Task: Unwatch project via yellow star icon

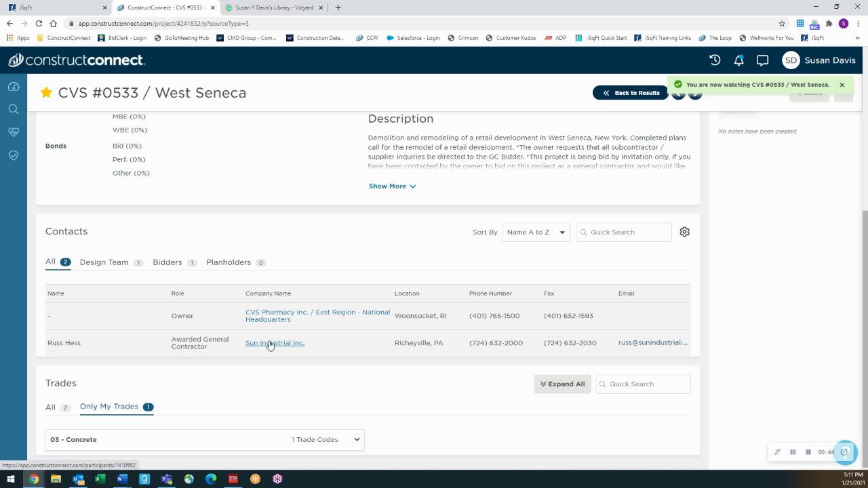Action: 46,92
